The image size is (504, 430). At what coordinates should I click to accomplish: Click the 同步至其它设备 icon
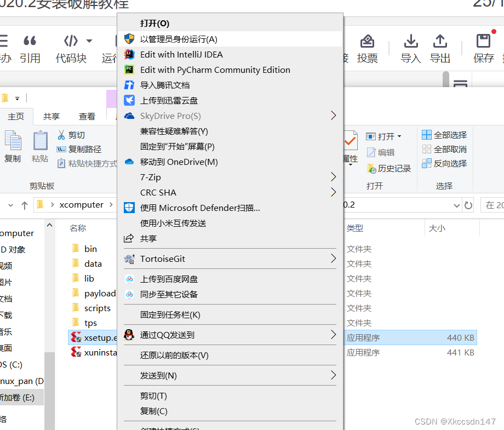[x=129, y=294]
